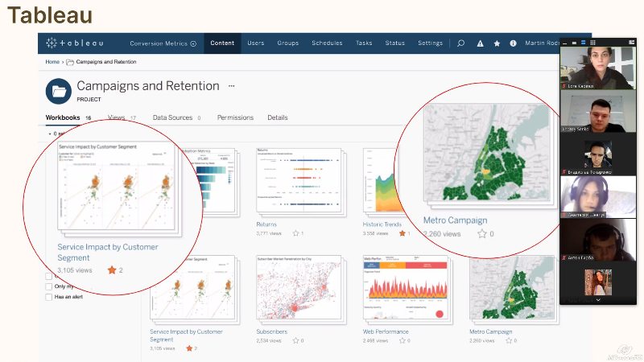Screen dimensions: 644x362
Task: Select the Data Sources tab
Action: tap(176, 117)
